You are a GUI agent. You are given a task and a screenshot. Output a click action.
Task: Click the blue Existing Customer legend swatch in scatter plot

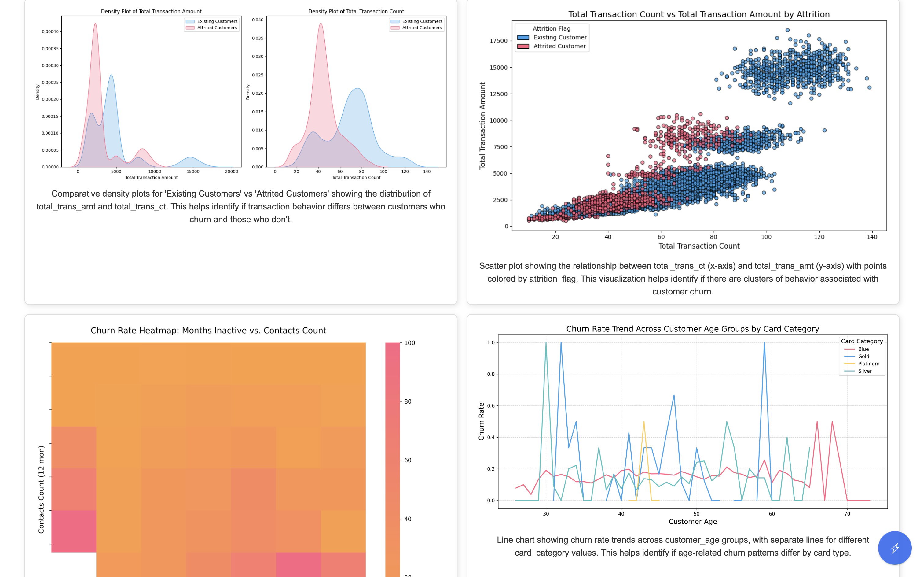pos(523,37)
